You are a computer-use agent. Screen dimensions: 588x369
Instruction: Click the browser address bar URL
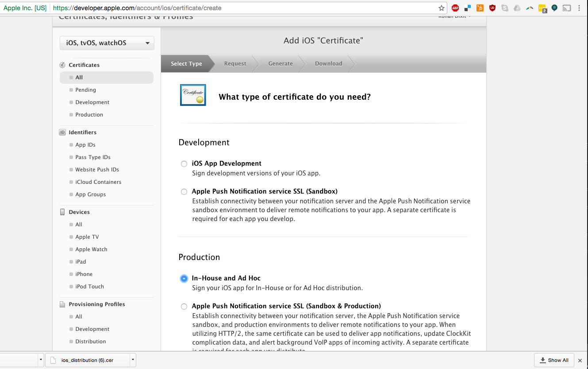pyautogui.click(x=137, y=8)
